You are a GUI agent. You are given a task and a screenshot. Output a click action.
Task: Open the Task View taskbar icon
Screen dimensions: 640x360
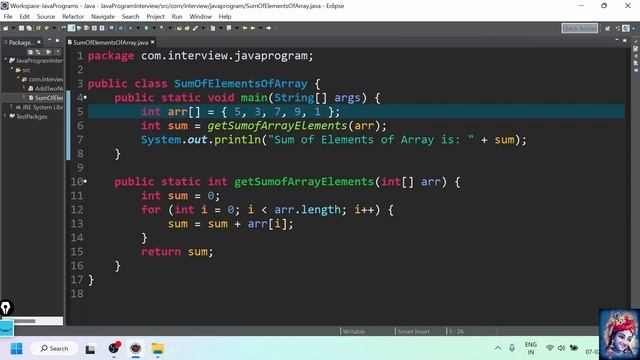[90, 349]
